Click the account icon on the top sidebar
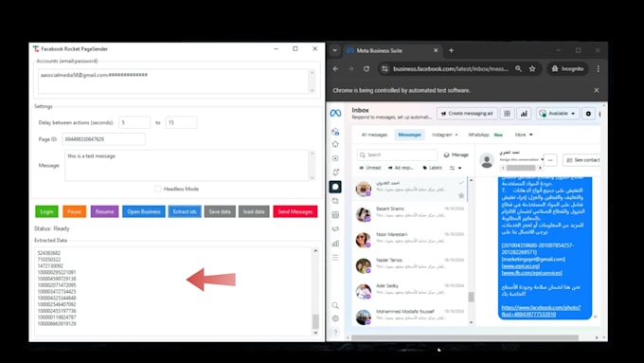 pos(335,132)
